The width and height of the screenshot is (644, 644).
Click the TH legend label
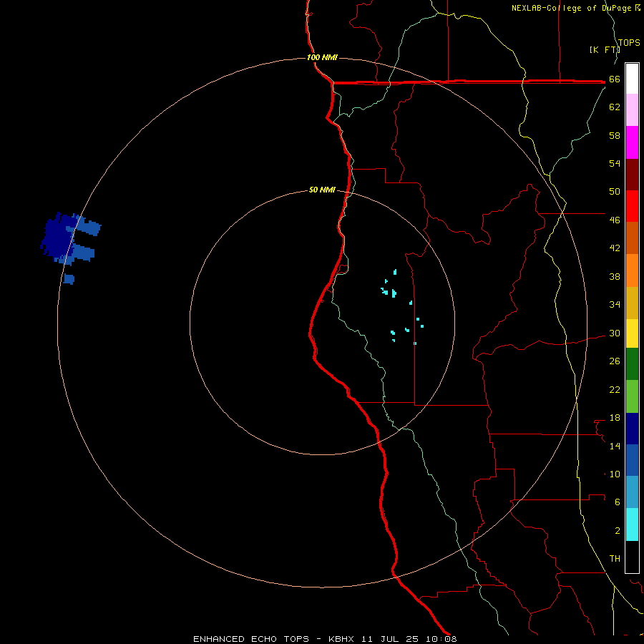[x=615, y=559]
